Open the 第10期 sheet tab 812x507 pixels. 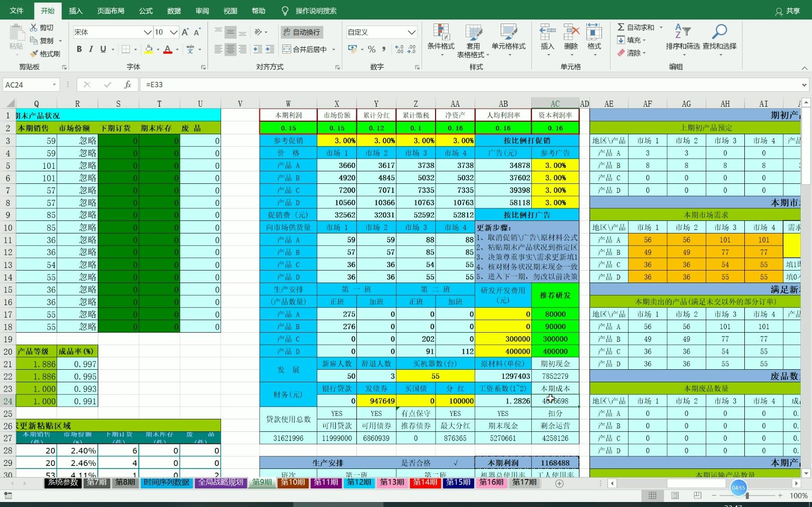293,482
